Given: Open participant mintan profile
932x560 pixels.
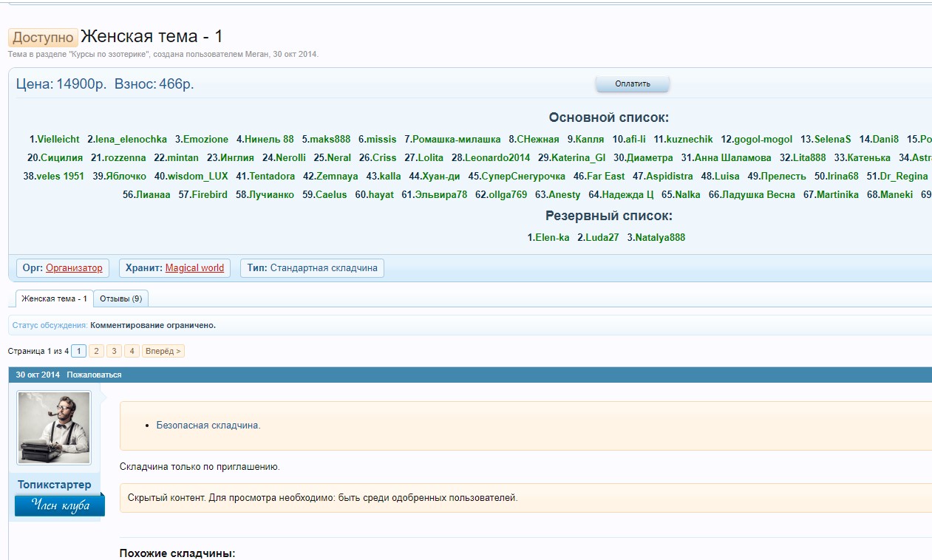Looking at the screenshot, I should pyautogui.click(x=183, y=157).
